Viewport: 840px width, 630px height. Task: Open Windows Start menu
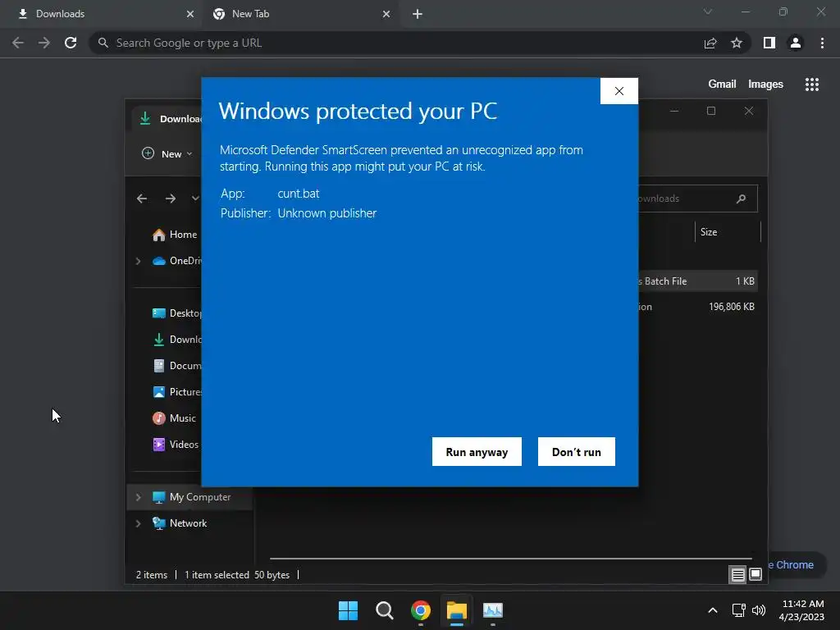point(348,610)
